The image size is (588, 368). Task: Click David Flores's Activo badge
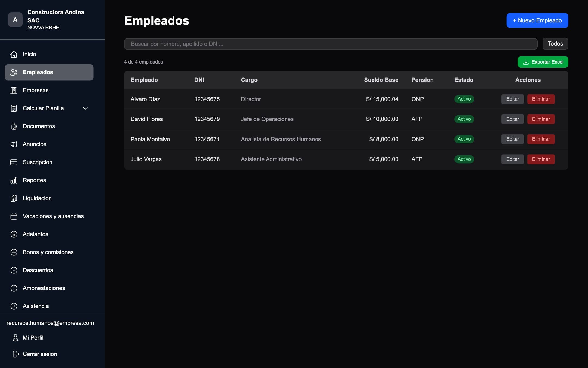(464, 119)
